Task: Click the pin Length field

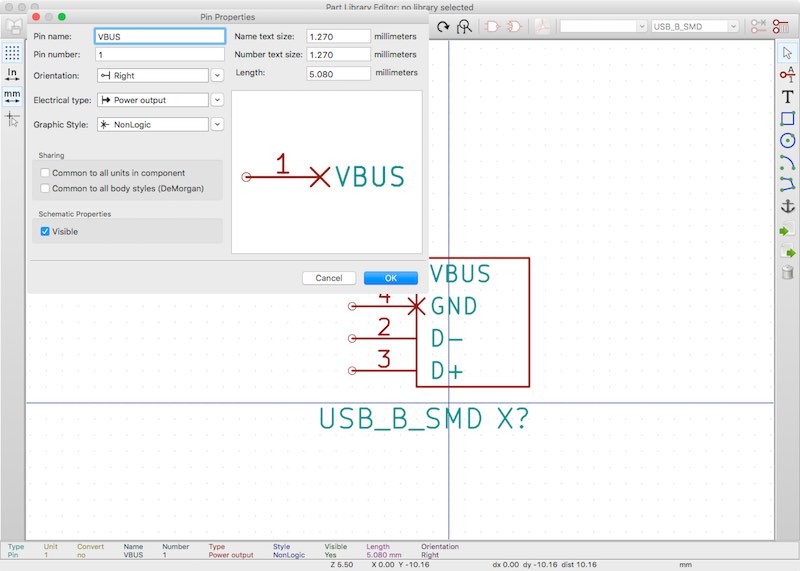Action: [x=338, y=73]
